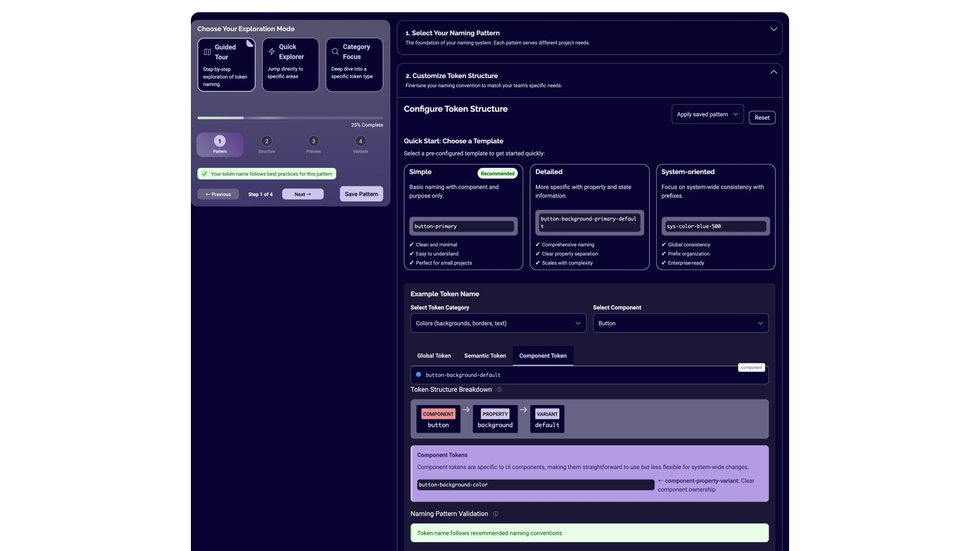The width and height of the screenshot is (980, 551).
Task: Select step 2 Structure circle
Action: 266,141
